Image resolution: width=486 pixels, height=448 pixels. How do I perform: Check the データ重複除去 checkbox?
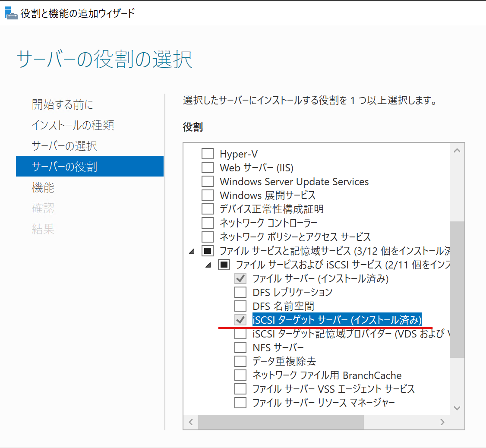[x=240, y=361]
